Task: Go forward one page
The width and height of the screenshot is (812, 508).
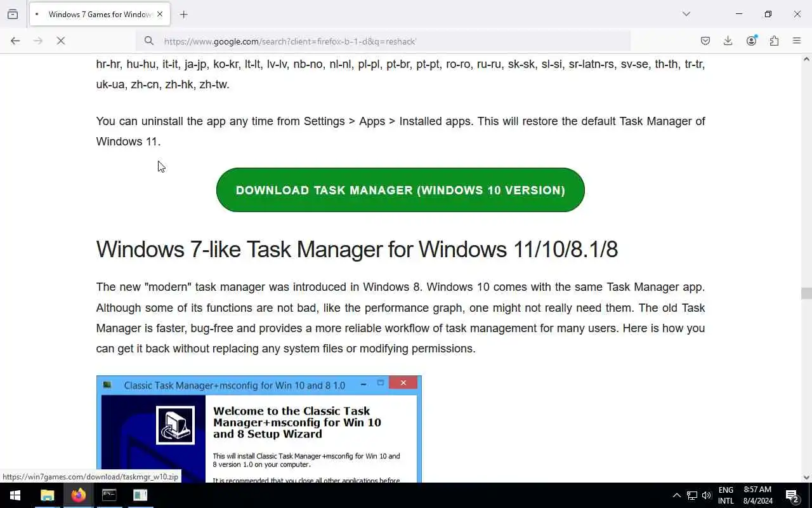Action: tap(38, 41)
